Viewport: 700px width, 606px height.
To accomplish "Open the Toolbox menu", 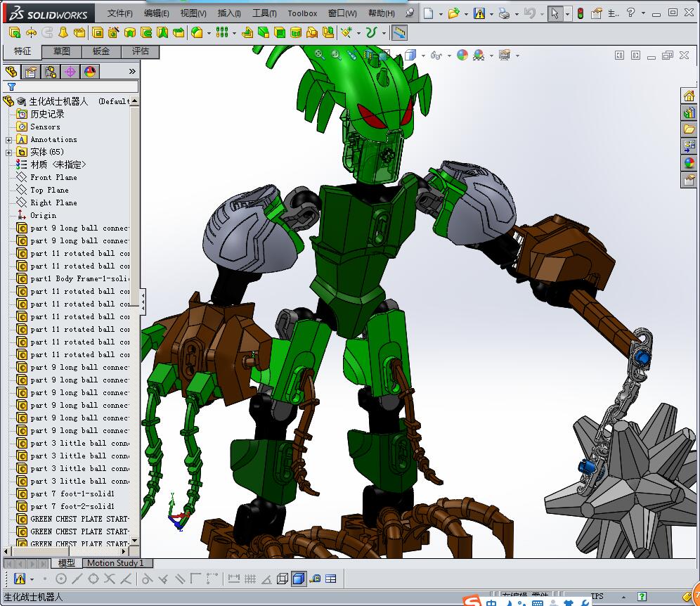I will [302, 13].
